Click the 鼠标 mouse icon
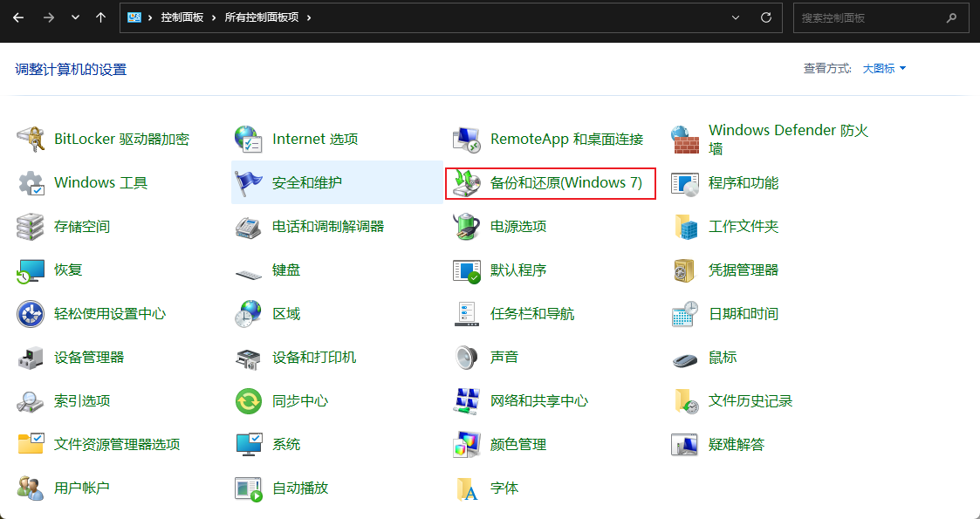This screenshot has height=519, width=980. coord(685,359)
